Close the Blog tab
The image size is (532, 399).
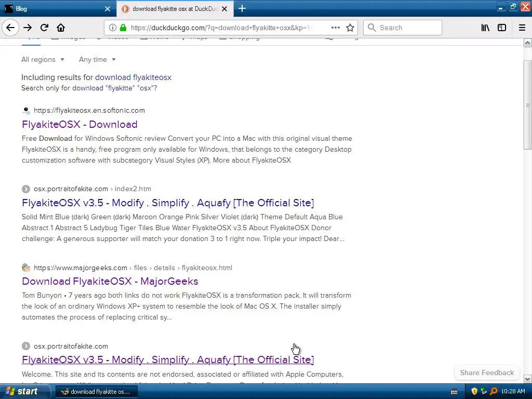pyautogui.click(x=107, y=9)
